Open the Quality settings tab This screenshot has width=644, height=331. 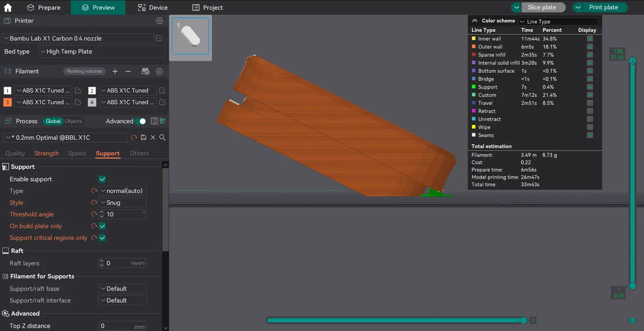tap(15, 153)
